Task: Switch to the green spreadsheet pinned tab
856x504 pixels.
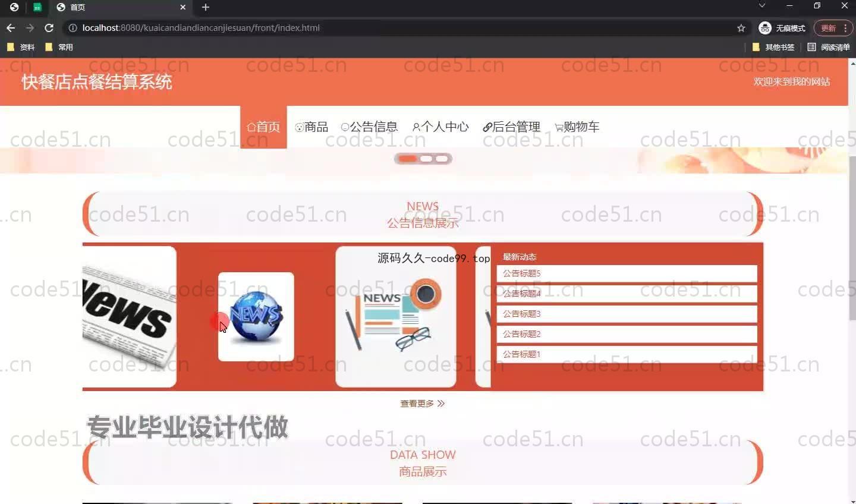Action: tap(37, 7)
